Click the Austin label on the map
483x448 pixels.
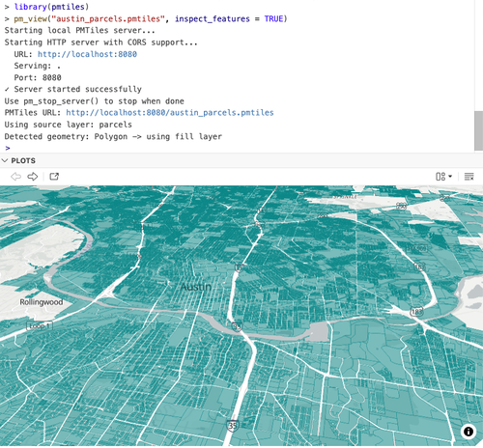coord(196,287)
